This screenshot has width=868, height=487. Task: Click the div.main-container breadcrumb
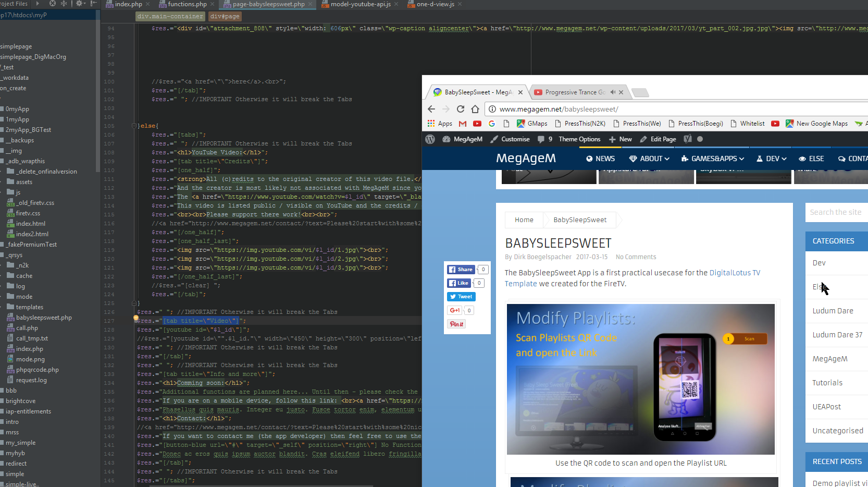tap(170, 16)
